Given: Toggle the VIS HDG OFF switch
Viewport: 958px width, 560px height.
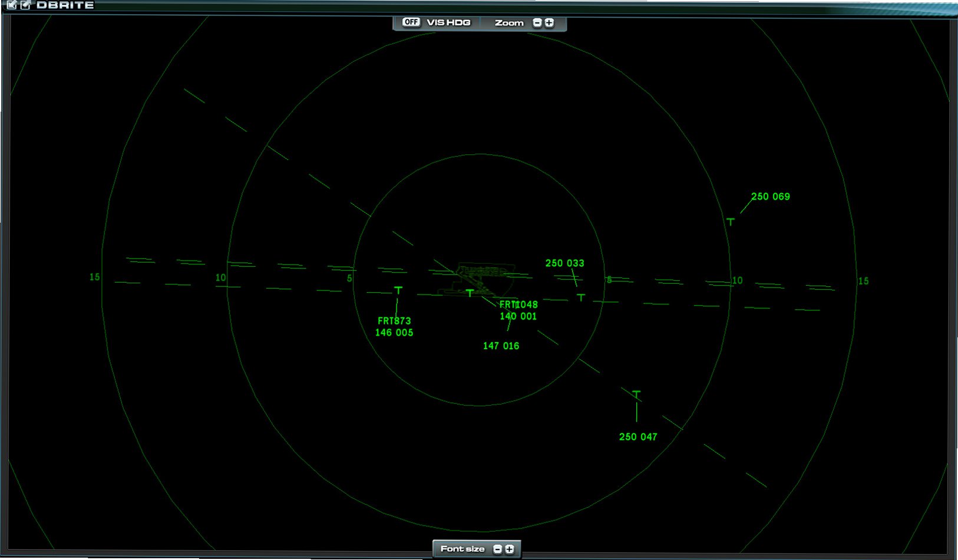Looking at the screenshot, I should pos(411,22).
